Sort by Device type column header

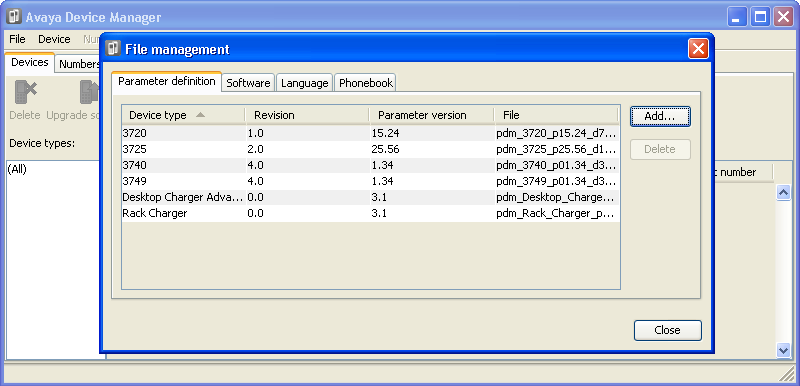(183, 115)
